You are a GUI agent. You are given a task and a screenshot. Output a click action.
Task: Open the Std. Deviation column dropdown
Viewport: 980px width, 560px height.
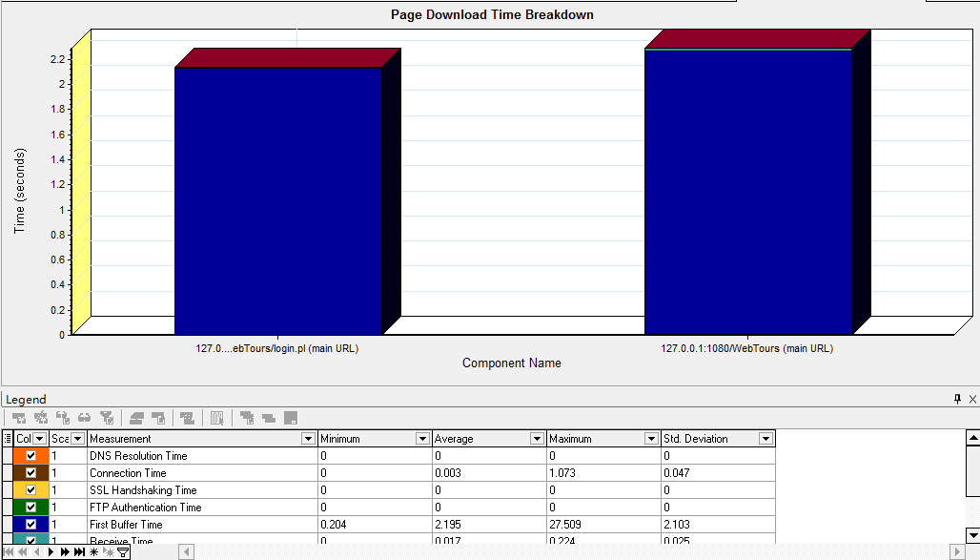pos(766,438)
